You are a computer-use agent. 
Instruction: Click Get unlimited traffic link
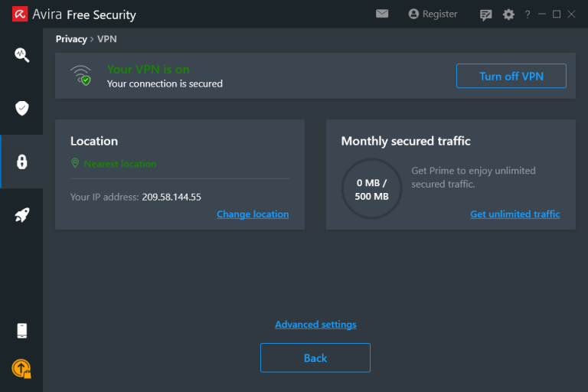pos(514,214)
